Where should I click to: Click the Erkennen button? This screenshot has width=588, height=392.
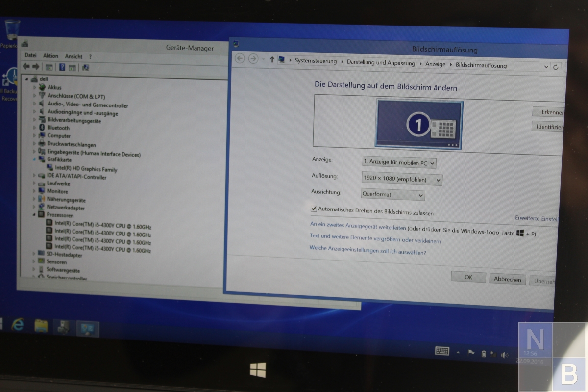click(x=549, y=112)
